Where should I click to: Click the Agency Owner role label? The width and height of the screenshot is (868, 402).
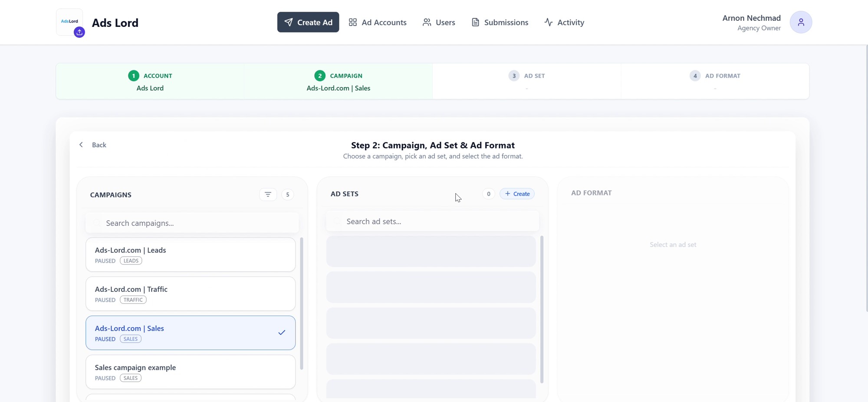(759, 28)
